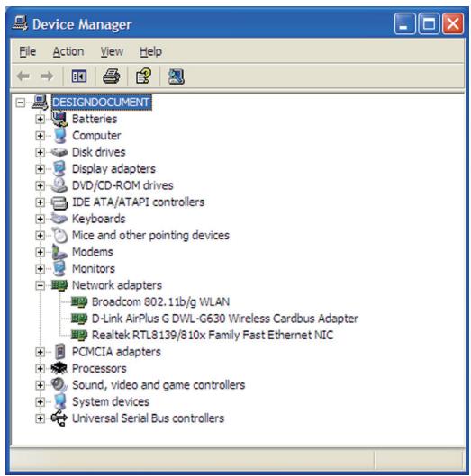Click the Device Manager title bar icon
The width and height of the screenshot is (471, 476).
(20, 23)
